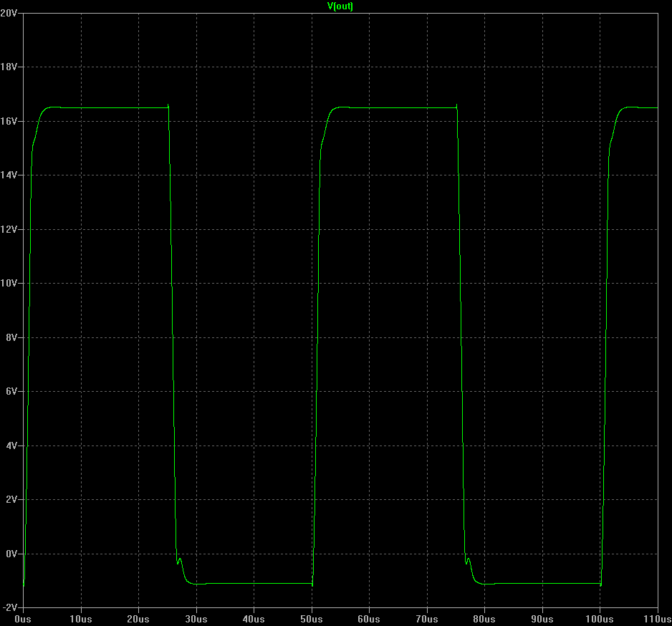Click the 110us time-axis label

point(658,619)
